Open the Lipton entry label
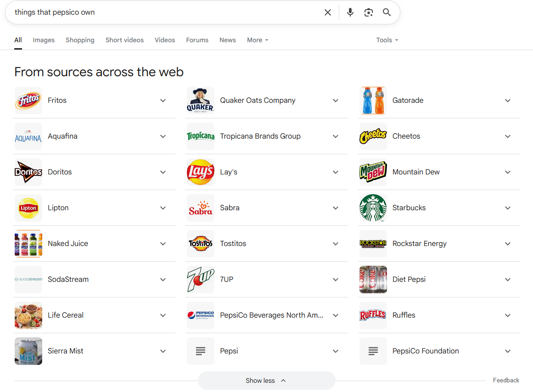The image size is (533, 392). pos(58,208)
